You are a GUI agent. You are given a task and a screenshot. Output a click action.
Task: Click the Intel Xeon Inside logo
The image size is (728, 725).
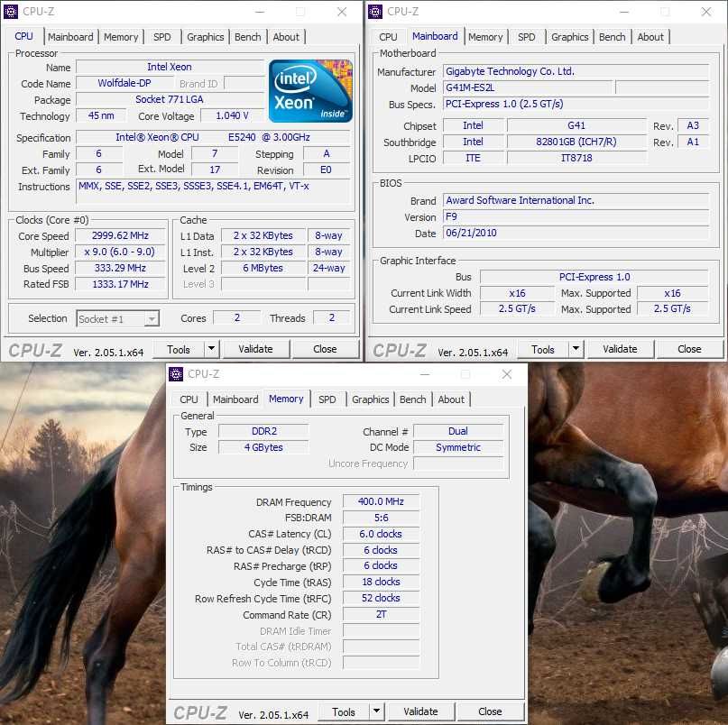[x=310, y=91]
